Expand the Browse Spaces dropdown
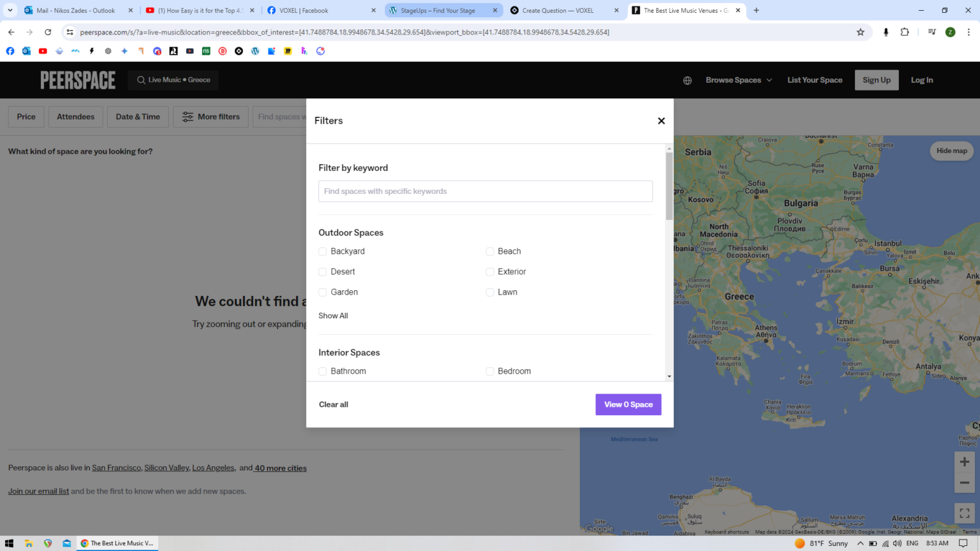Image resolution: width=980 pixels, height=551 pixels. 738,80
